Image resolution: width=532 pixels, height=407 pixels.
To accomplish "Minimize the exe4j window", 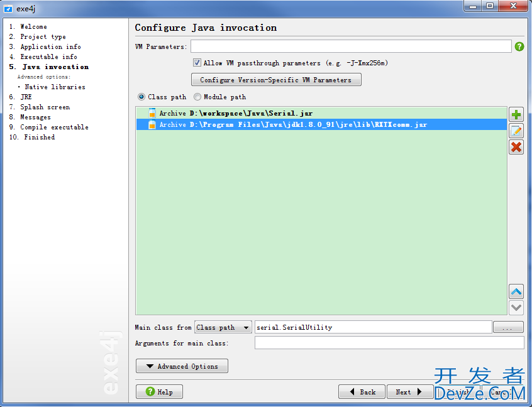I will point(473,6).
